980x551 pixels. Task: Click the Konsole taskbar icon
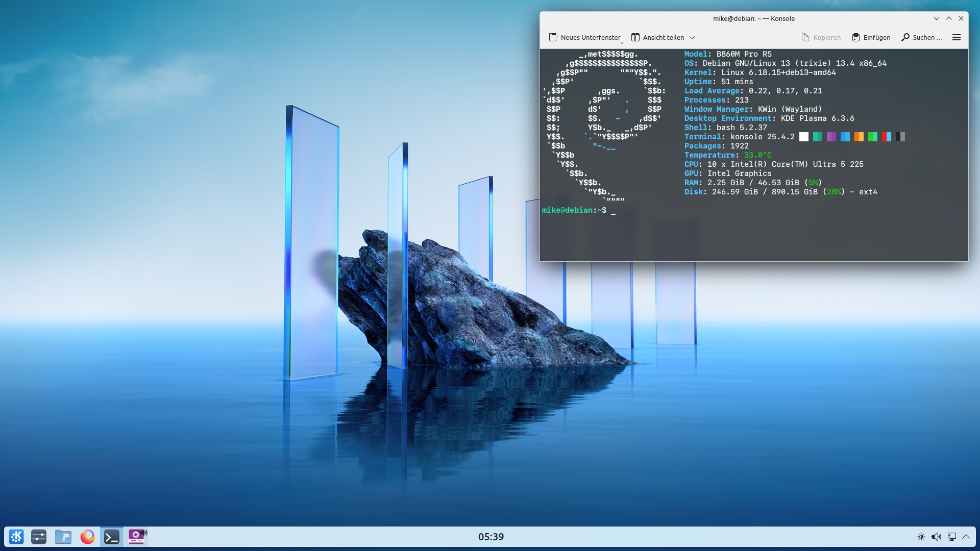pyautogui.click(x=112, y=537)
